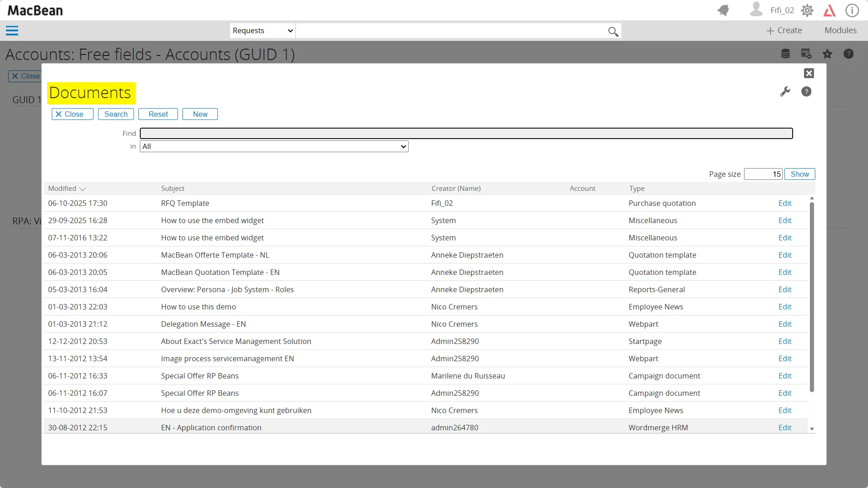Click the Find text input field

point(466,134)
